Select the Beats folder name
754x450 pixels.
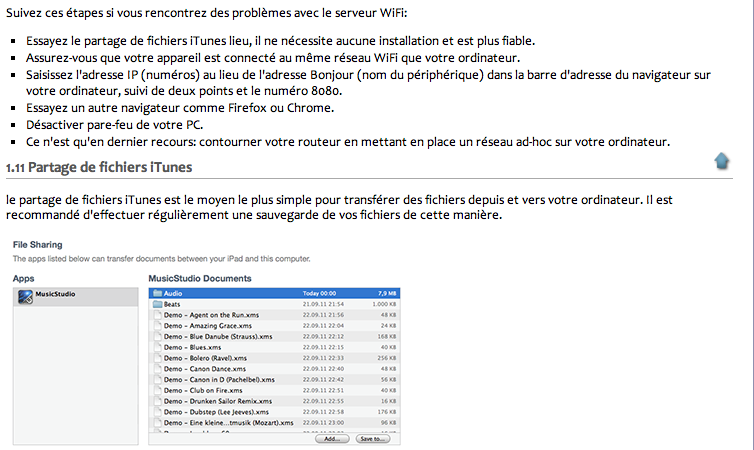click(x=172, y=304)
